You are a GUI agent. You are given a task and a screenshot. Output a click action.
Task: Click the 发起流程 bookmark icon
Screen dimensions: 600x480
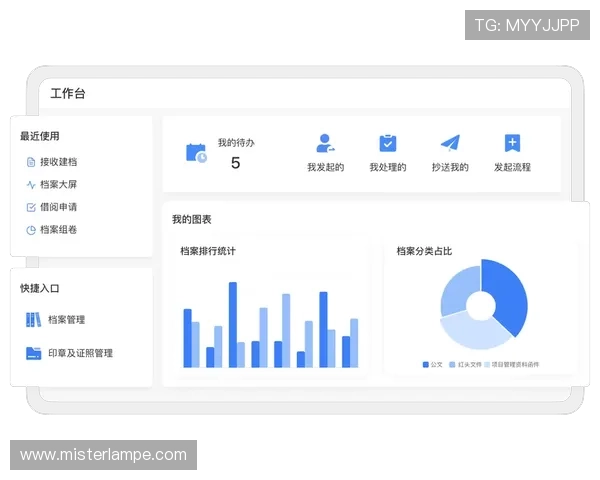point(512,144)
